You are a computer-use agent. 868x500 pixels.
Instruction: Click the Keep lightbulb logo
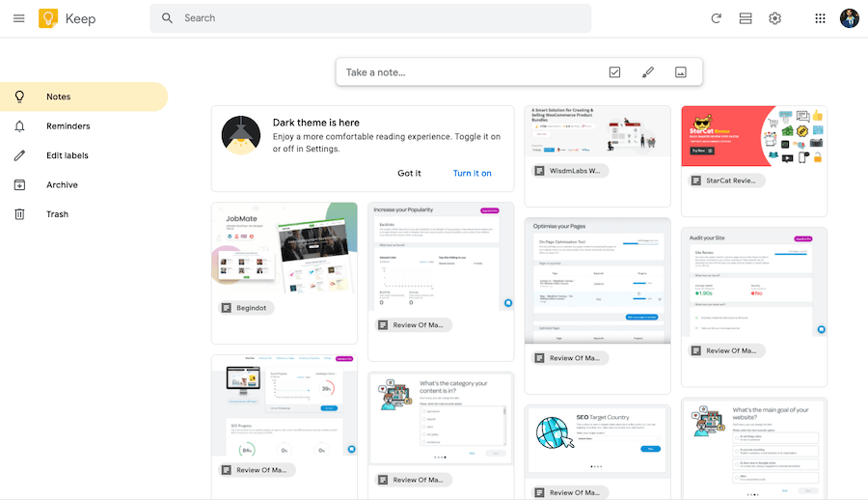(48, 18)
